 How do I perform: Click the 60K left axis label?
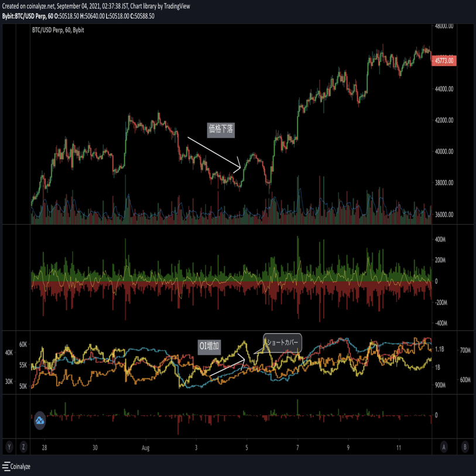[x=23, y=344]
